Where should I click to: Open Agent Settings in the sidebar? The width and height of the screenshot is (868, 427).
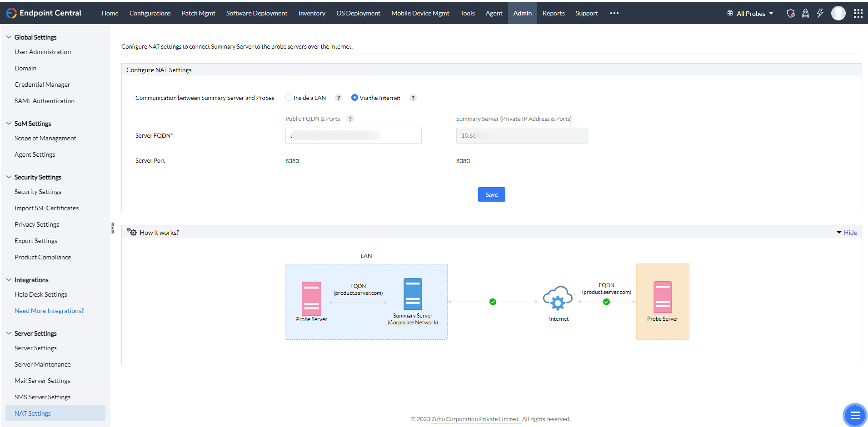(35, 154)
